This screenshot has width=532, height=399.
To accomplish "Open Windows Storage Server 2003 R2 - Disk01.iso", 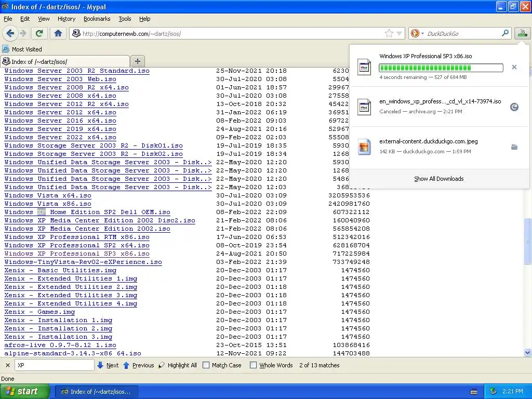I will click(94, 145).
